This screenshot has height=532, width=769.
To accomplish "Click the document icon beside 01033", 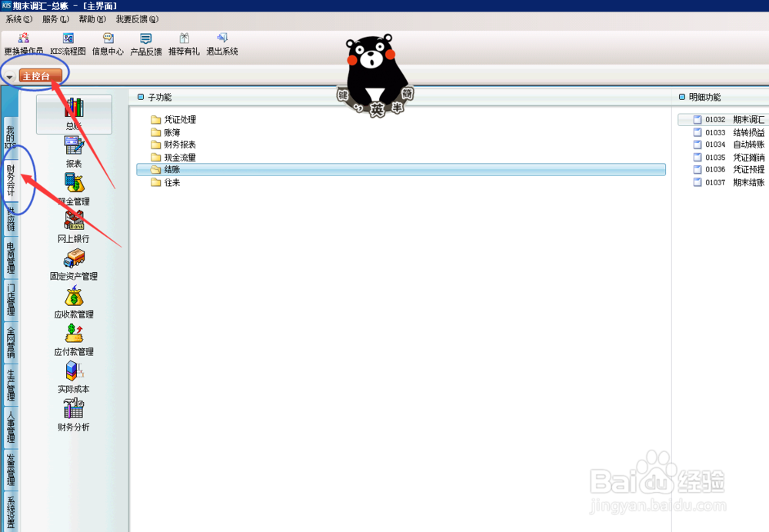I will click(x=697, y=132).
